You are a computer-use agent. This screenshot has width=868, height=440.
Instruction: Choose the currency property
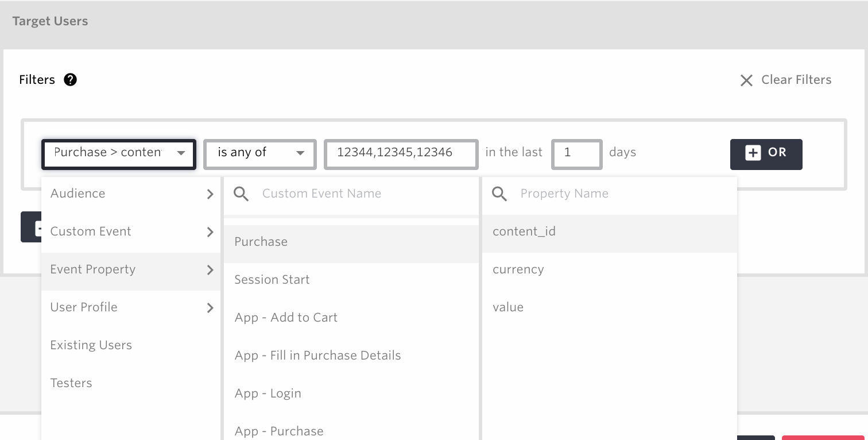tap(610, 269)
